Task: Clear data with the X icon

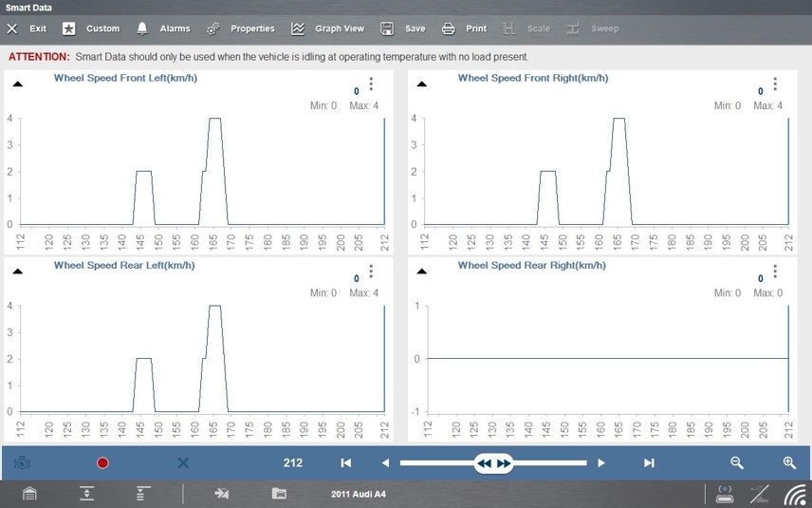Action: click(183, 463)
